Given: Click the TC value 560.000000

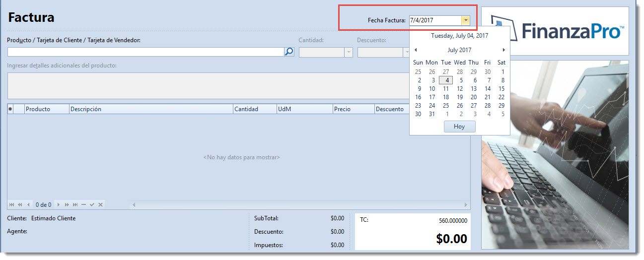Looking at the screenshot, I should [x=453, y=220].
